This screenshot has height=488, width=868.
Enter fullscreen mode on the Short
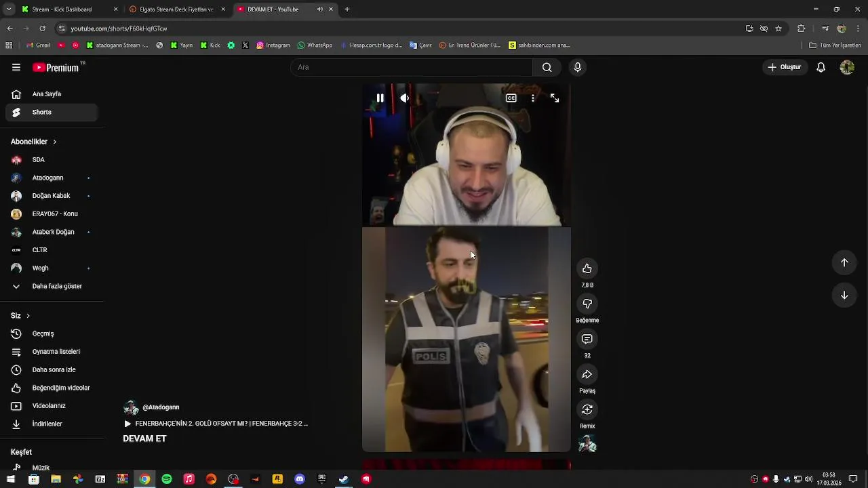click(x=555, y=98)
